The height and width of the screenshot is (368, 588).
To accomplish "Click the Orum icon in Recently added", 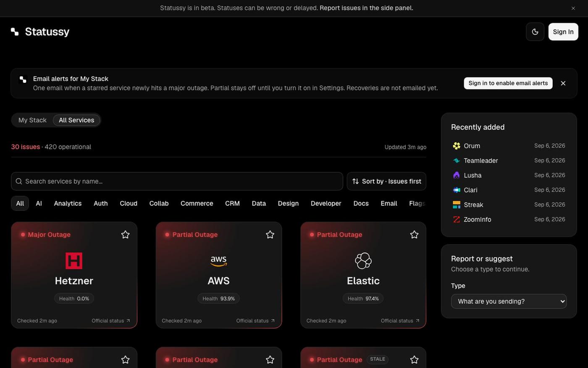I will point(457,146).
